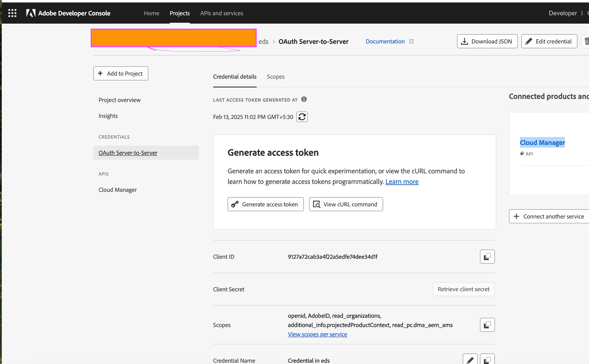589x364 pixels.
Task: Open the APIs and services menu
Action: 222,13
